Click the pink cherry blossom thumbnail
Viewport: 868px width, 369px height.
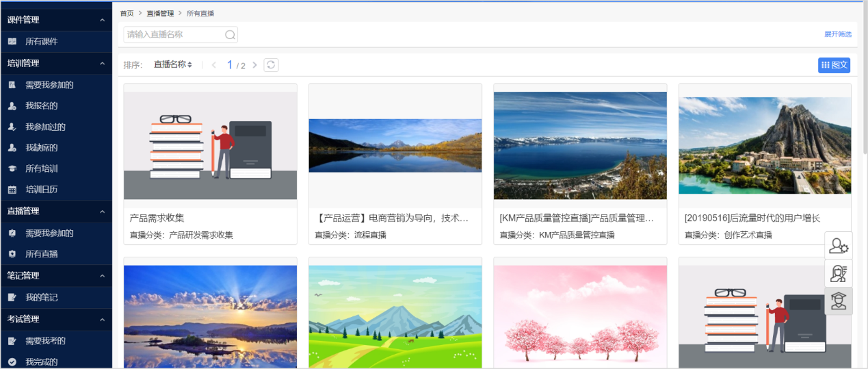pyautogui.click(x=580, y=317)
